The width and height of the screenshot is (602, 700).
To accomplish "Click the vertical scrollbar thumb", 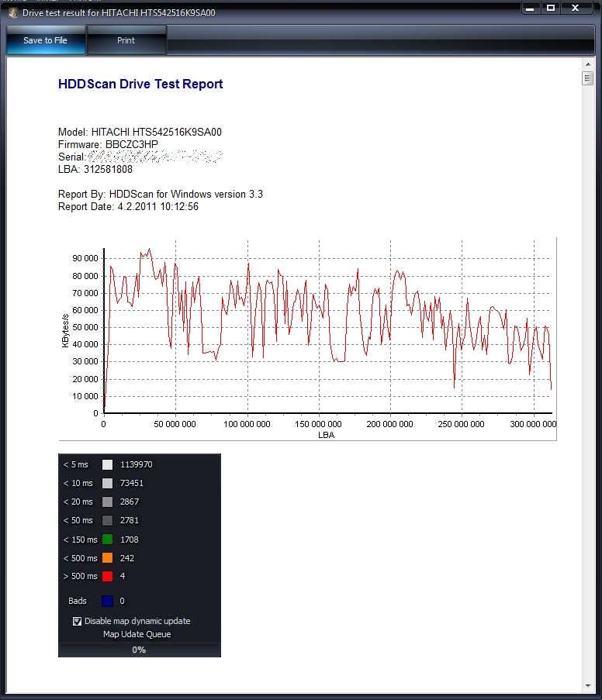I will click(587, 79).
